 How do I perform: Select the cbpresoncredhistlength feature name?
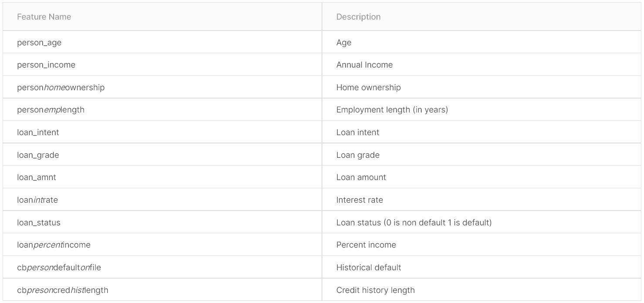pos(63,290)
